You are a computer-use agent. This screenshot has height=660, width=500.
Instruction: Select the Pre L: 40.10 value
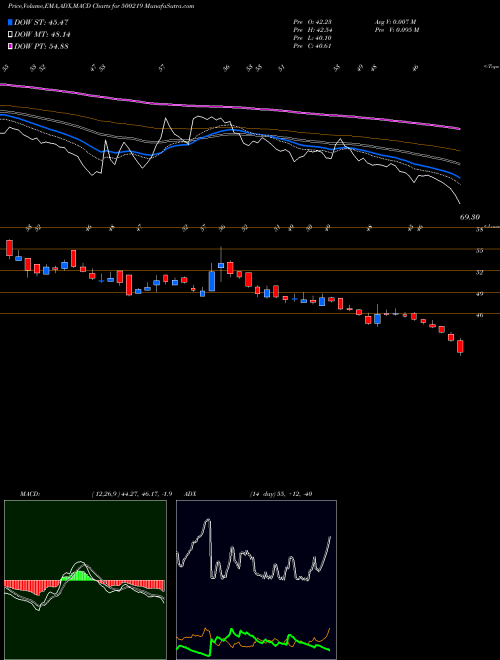coord(313,38)
